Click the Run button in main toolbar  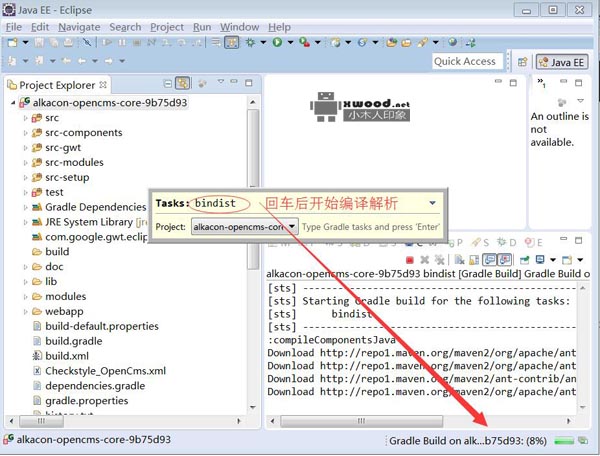coord(277,42)
